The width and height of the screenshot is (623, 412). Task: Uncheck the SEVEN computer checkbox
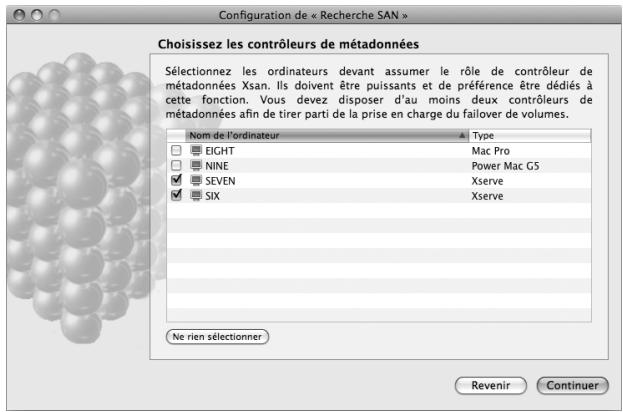[176, 180]
